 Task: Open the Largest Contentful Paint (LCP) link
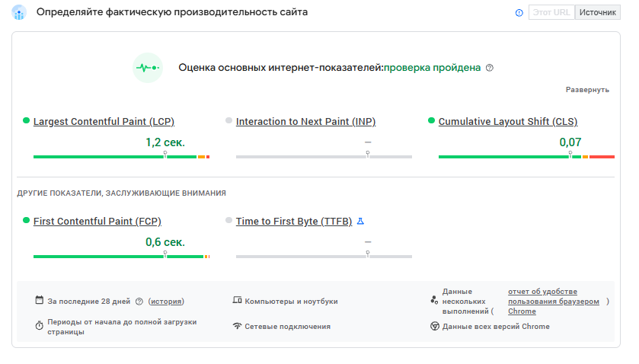point(104,121)
